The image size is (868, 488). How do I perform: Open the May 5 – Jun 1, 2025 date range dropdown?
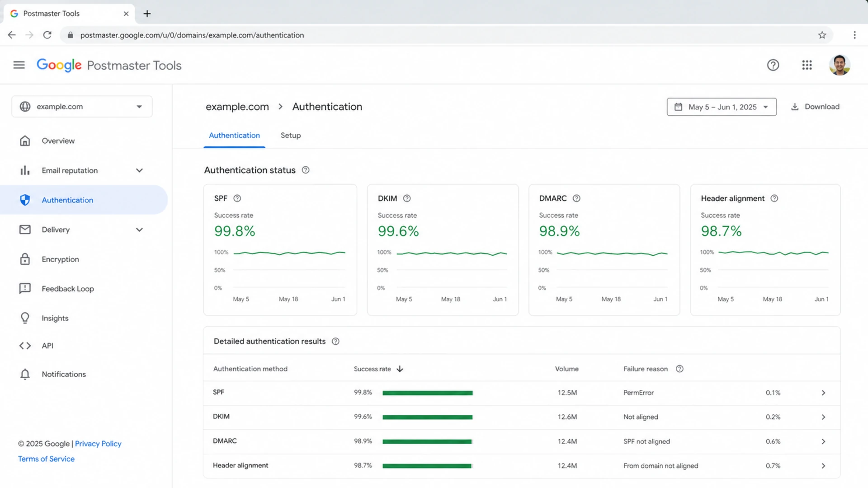pyautogui.click(x=722, y=107)
